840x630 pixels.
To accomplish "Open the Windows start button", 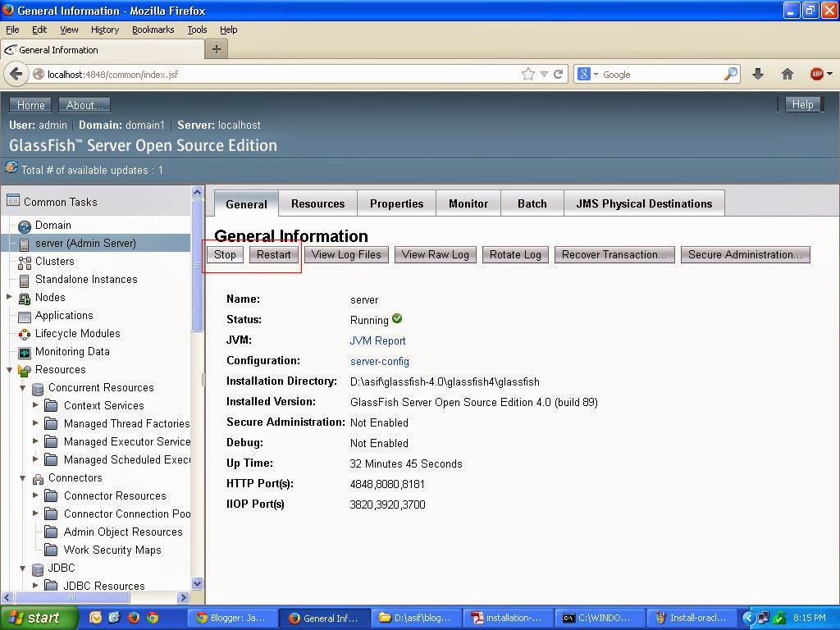I will click(x=39, y=618).
